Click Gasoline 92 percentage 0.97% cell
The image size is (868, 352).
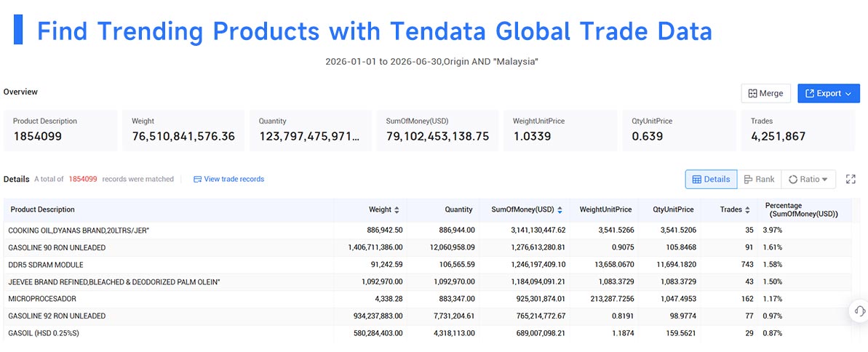(773, 316)
